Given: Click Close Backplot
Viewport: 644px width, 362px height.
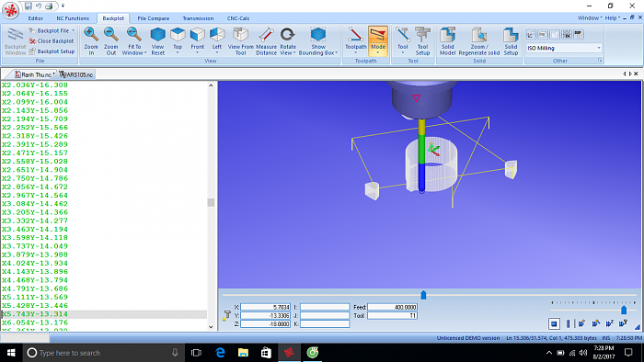Looking at the screenshot, I should pos(52,41).
